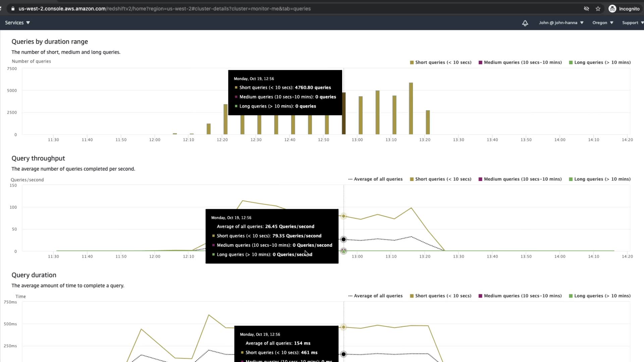Click the highlighted 12:56 bar in histogram
Screen dimensions: 644x362
point(344,125)
